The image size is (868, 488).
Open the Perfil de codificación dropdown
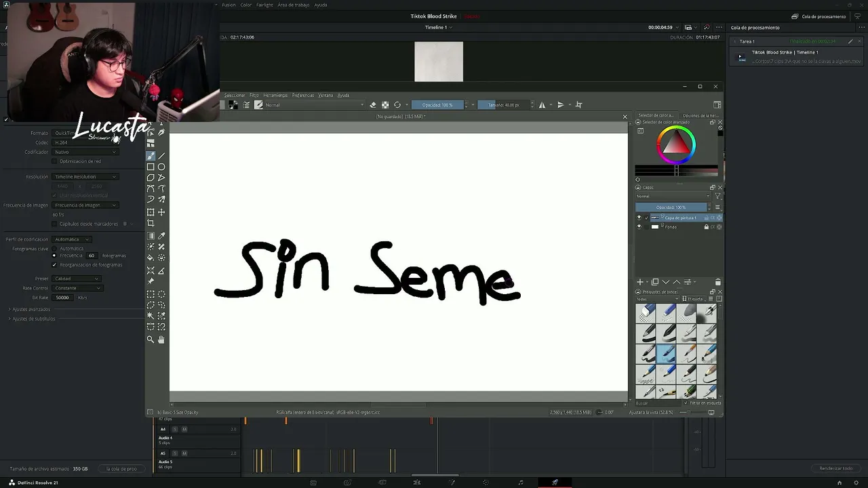(x=72, y=239)
